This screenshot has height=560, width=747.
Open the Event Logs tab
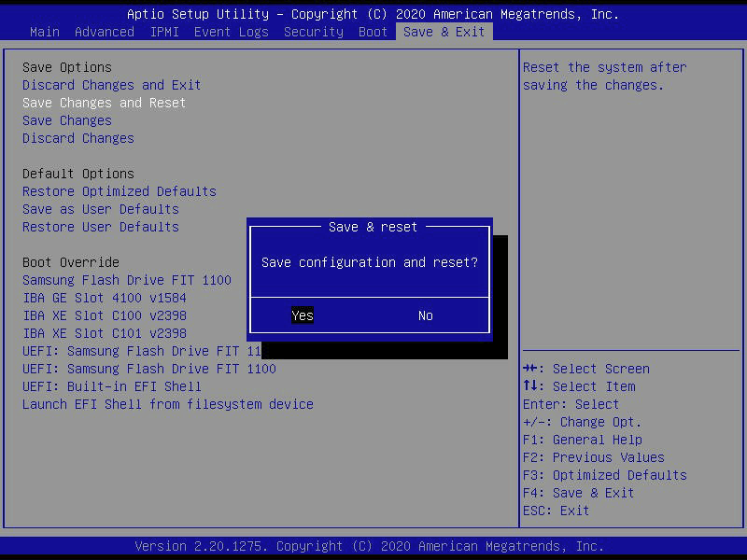[232, 32]
